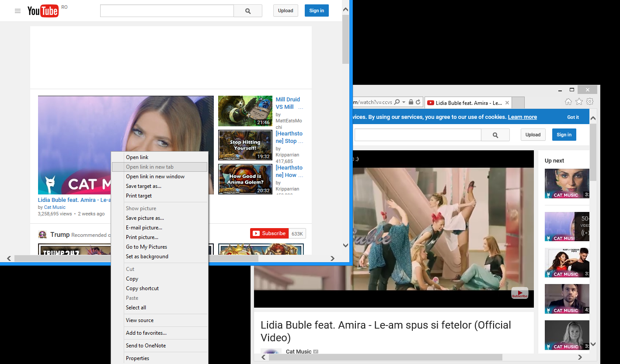Click the security lock icon in address bar
Viewport: 620px width, 364px height.
pyautogui.click(x=411, y=102)
